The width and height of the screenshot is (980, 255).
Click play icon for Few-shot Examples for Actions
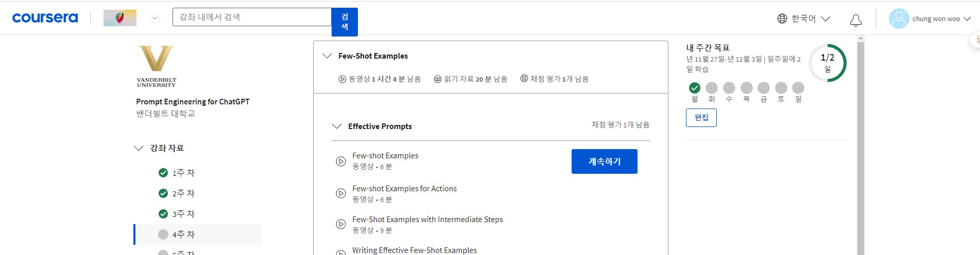pyautogui.click(x=341, y=193)
